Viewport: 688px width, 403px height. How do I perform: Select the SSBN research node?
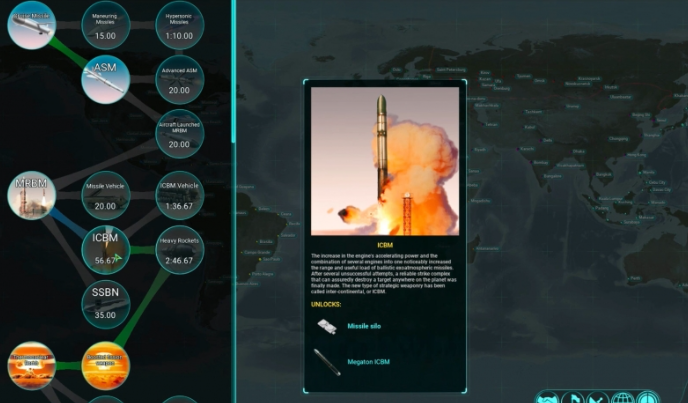coord(105,304)
